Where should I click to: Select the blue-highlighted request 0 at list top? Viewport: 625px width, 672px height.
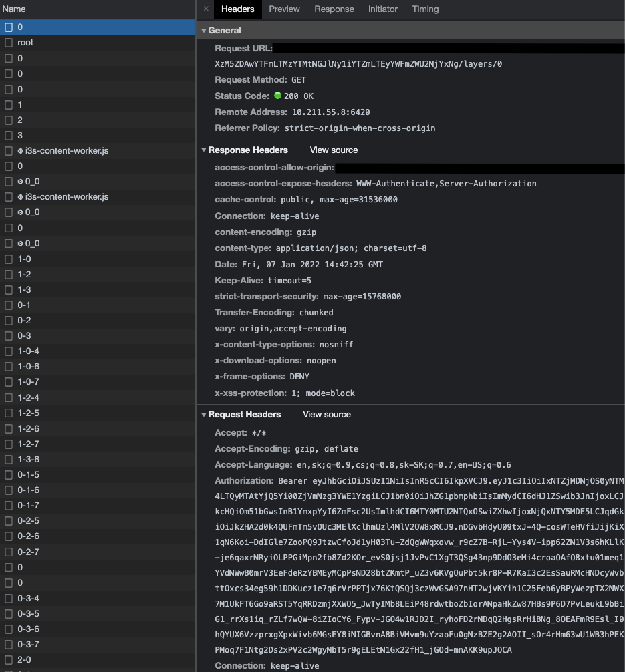tap(98, 27)
